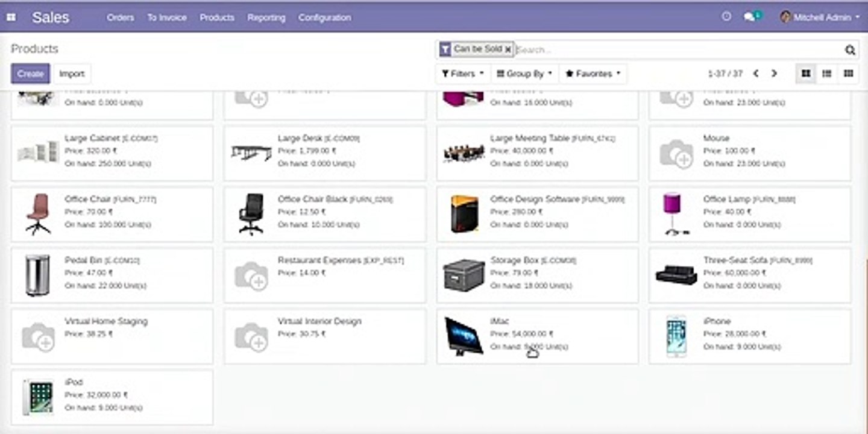Click the Office Chair product image
Screen dimensions: 868x434
click(38, 215)
